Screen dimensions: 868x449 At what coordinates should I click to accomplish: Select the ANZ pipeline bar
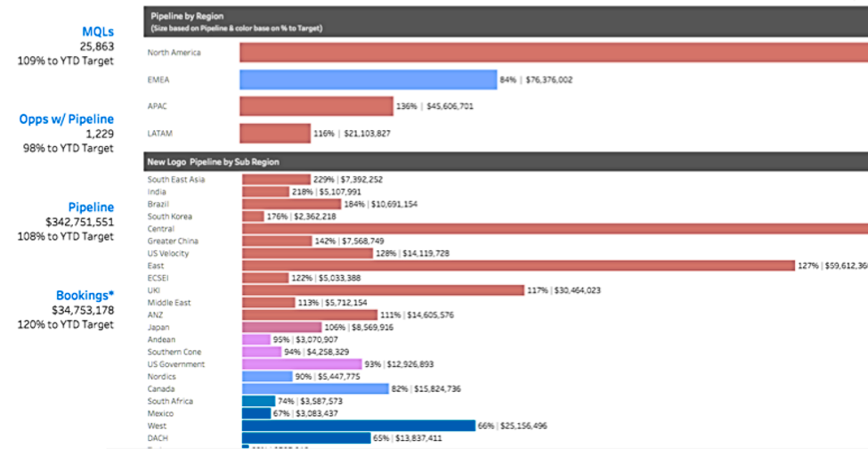310,314
